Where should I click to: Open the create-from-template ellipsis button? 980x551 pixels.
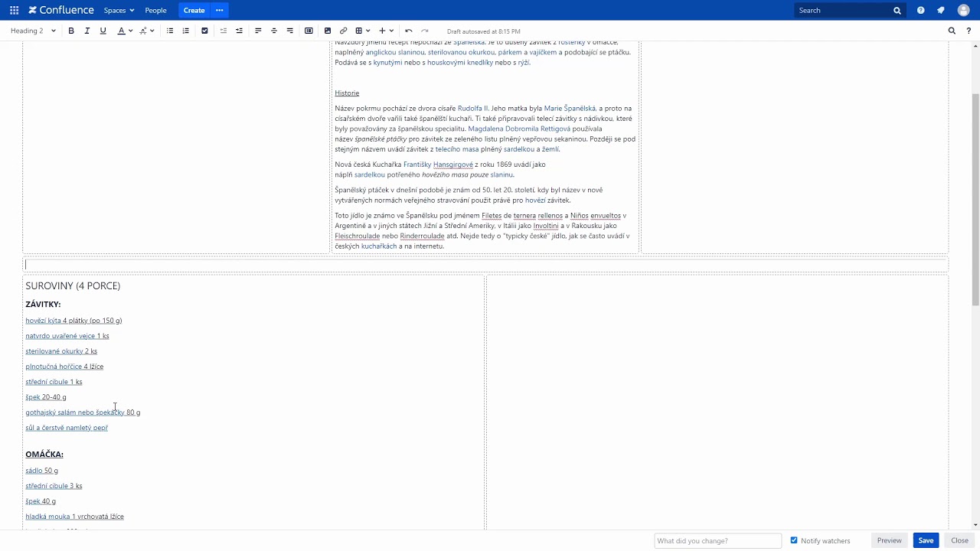(x=220, y=10)
